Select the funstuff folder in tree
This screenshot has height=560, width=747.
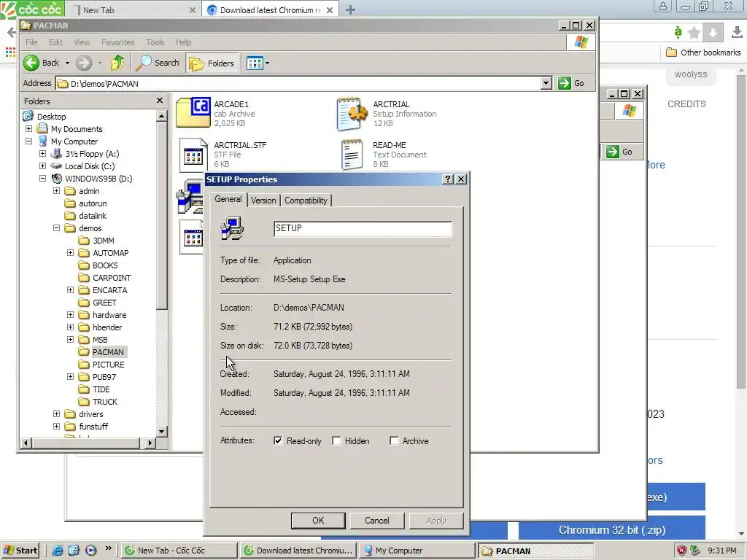pos(93,426)
